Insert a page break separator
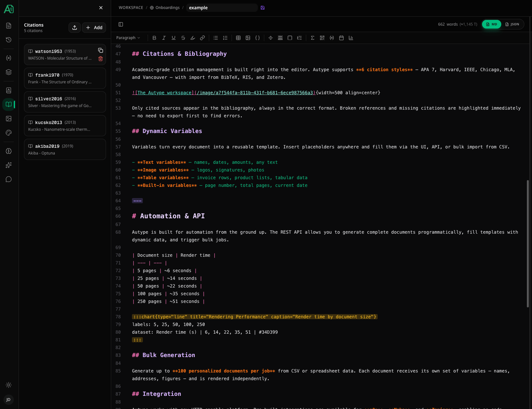Image resolution: width=532 pixels, height=409 pixels. 271,38
